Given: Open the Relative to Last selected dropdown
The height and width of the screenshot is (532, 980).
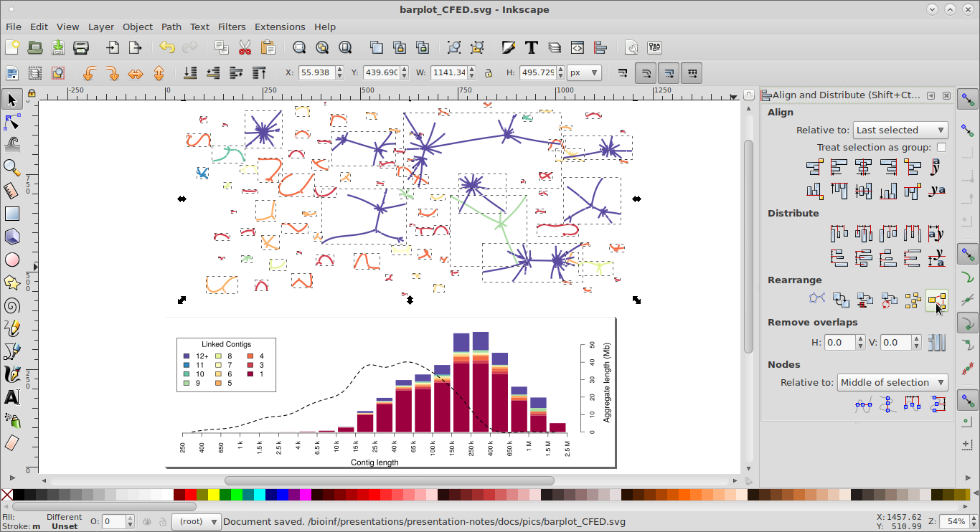Looking at the screenshot, I should (900, 130).
